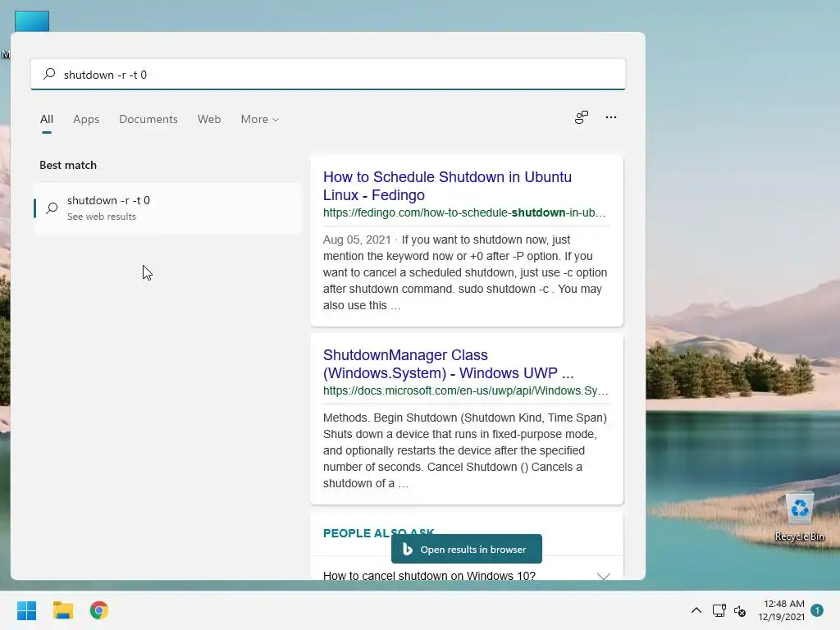Open the clock showing 12:48 AM
840x630 pixels.
tap(783, 604)
